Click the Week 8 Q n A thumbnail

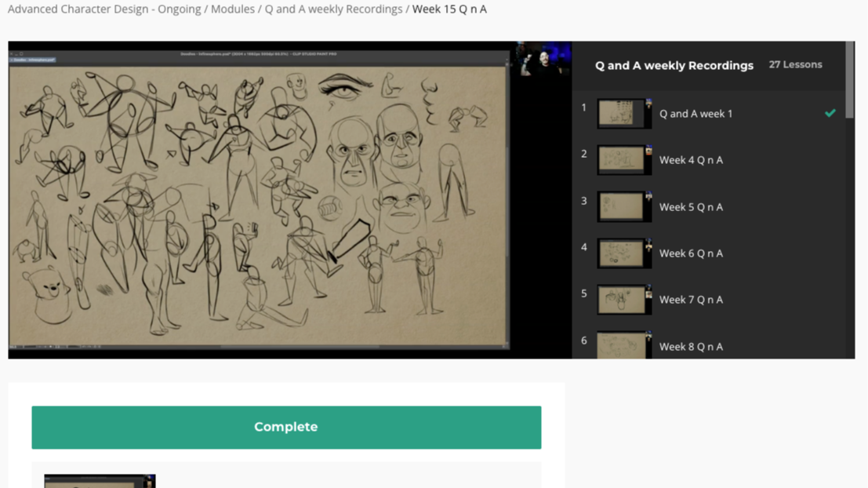coord(624,345)
